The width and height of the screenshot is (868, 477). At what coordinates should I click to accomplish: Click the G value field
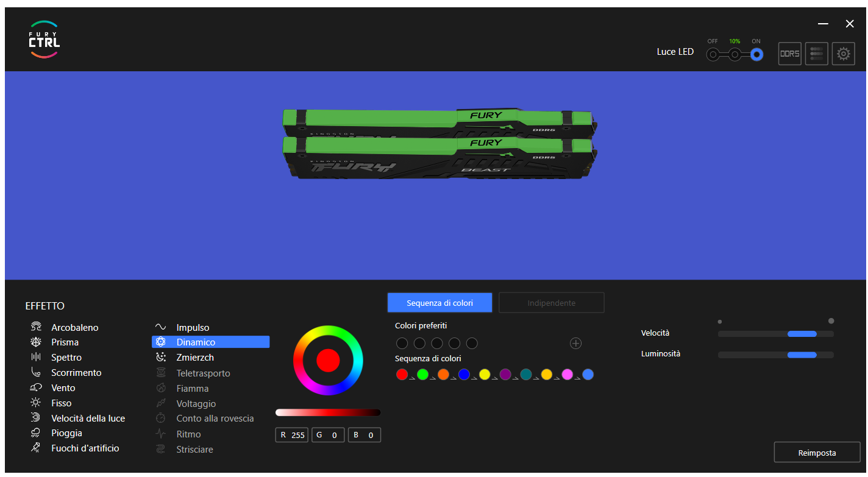point(328,435)
